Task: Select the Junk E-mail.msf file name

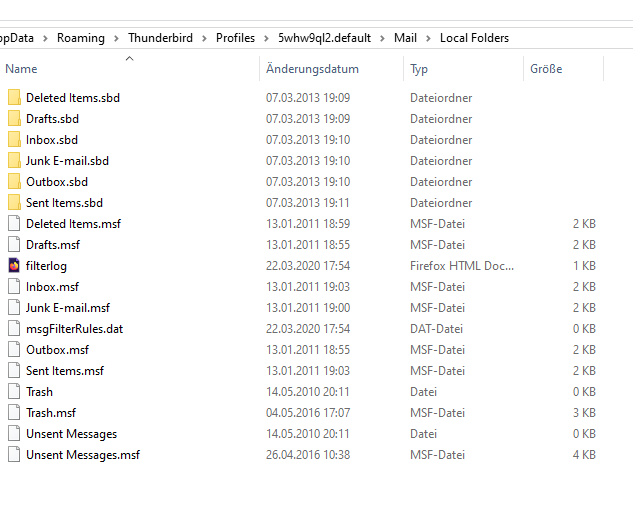Action: pos(68,308)
